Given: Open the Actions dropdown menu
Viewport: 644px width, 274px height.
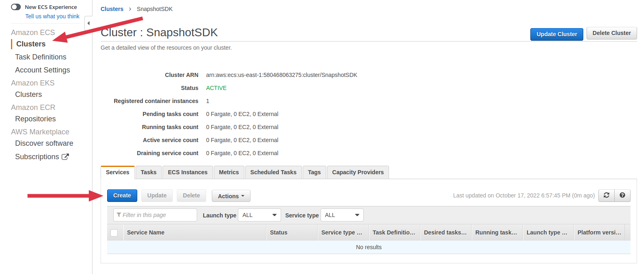Looking at the screenshot, I should click(x=231, y=196).
